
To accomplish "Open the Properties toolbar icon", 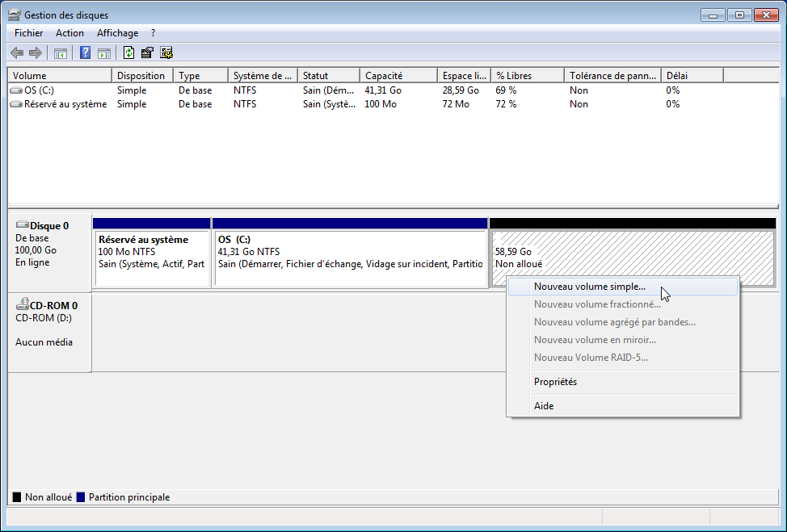I will pyautogui.click(x=148, y=52).
